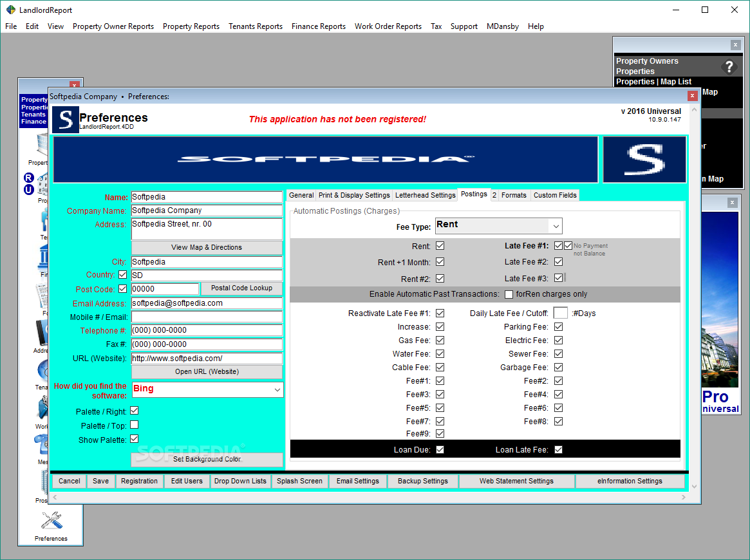This screenshot has height=560, width=750.
Task: Switch to the Custom Fields tab
Action: (555, 195)
